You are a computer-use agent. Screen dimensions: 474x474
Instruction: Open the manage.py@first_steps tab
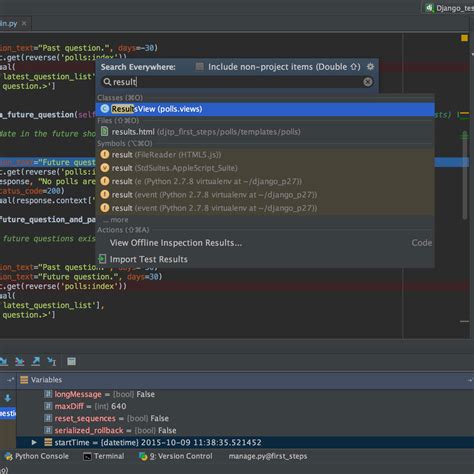click(268, 456)
